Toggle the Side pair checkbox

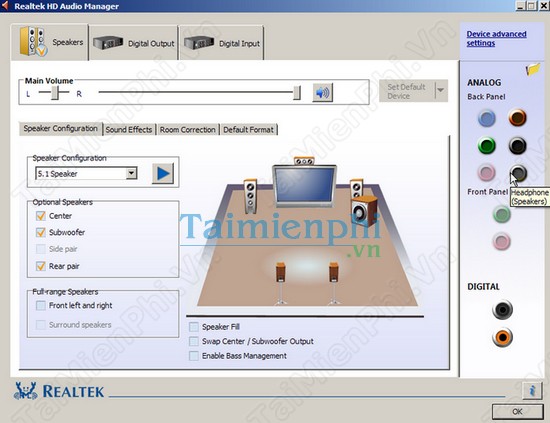click(41, 249)
